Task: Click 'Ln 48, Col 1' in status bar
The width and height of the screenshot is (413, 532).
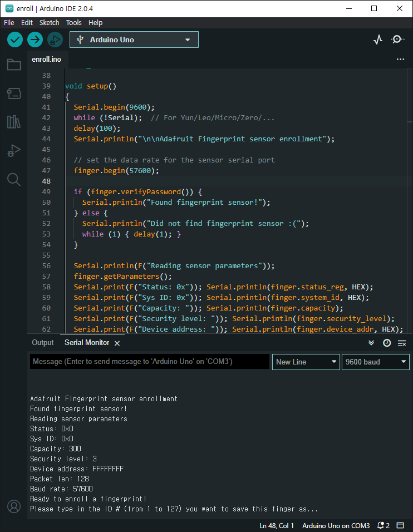Action: click(x=277, y=525)
